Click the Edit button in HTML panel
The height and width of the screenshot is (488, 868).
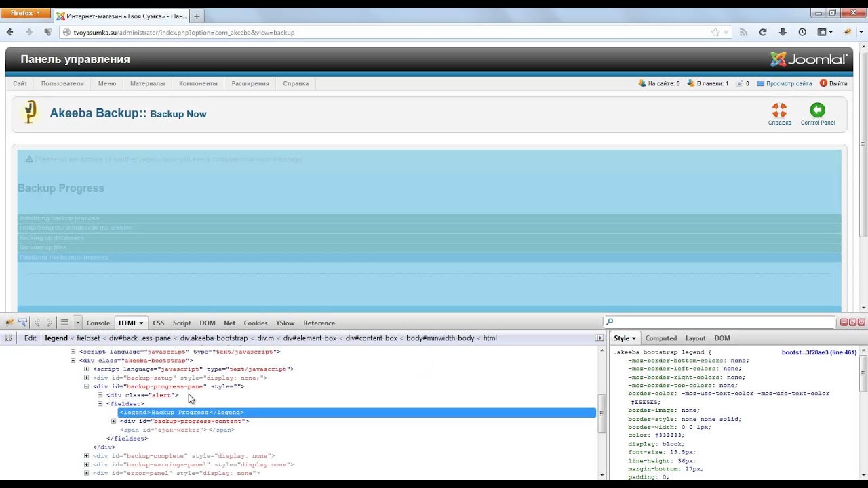(x=31, y=338)
